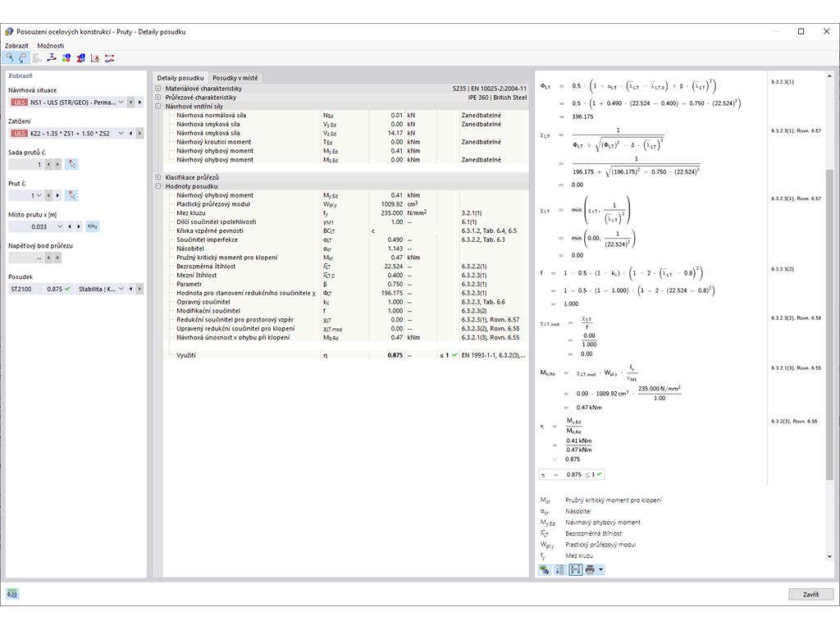840x630 pixels.
Task: Select Křivka vzpěrné pevnosti row
Action: pos(346,231)
